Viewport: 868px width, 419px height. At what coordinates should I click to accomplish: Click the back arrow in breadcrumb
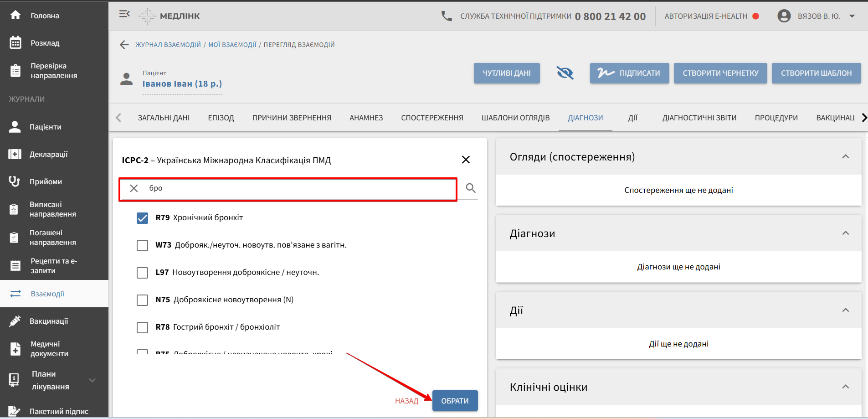tap(124, 45)
